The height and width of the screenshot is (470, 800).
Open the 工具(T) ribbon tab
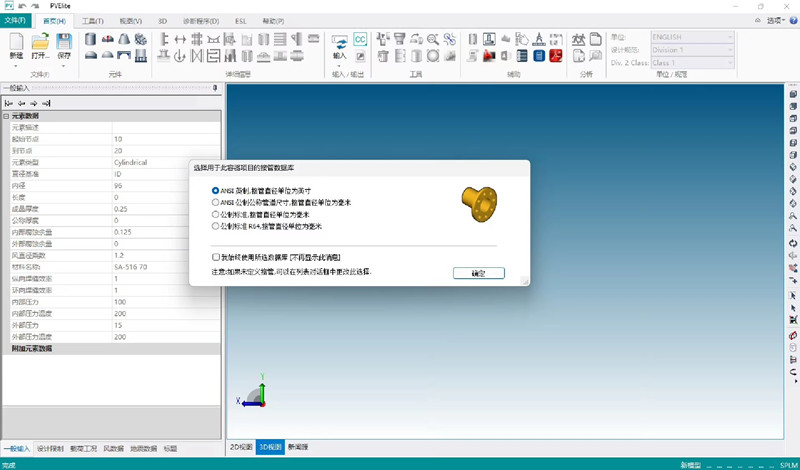point(92,20)
